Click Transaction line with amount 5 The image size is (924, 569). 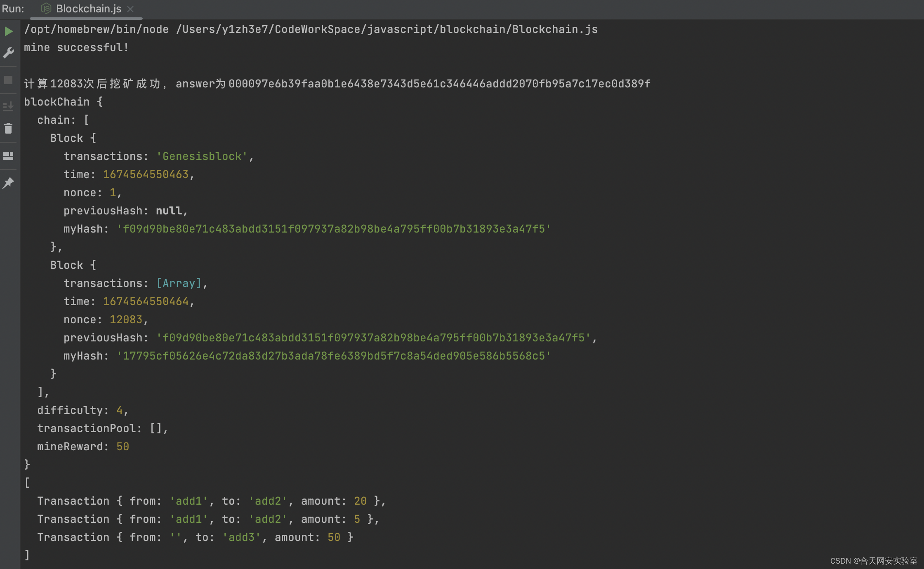point(208,519)
